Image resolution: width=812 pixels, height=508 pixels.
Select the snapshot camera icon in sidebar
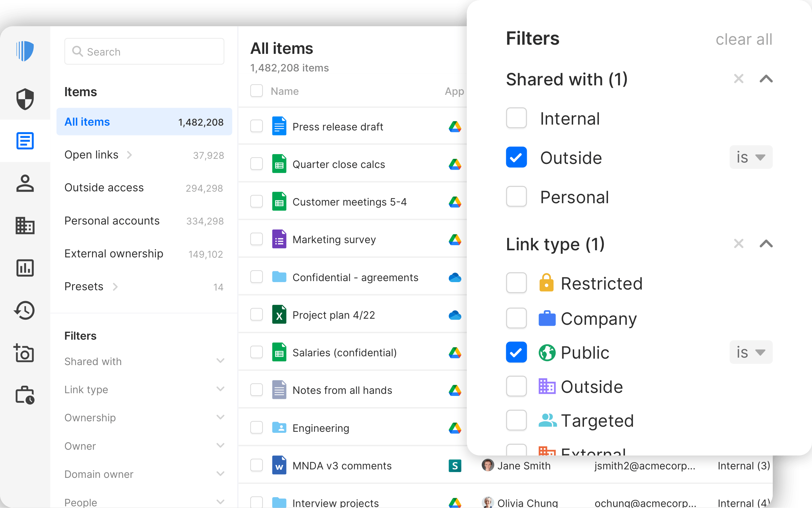tap(25, 353)
